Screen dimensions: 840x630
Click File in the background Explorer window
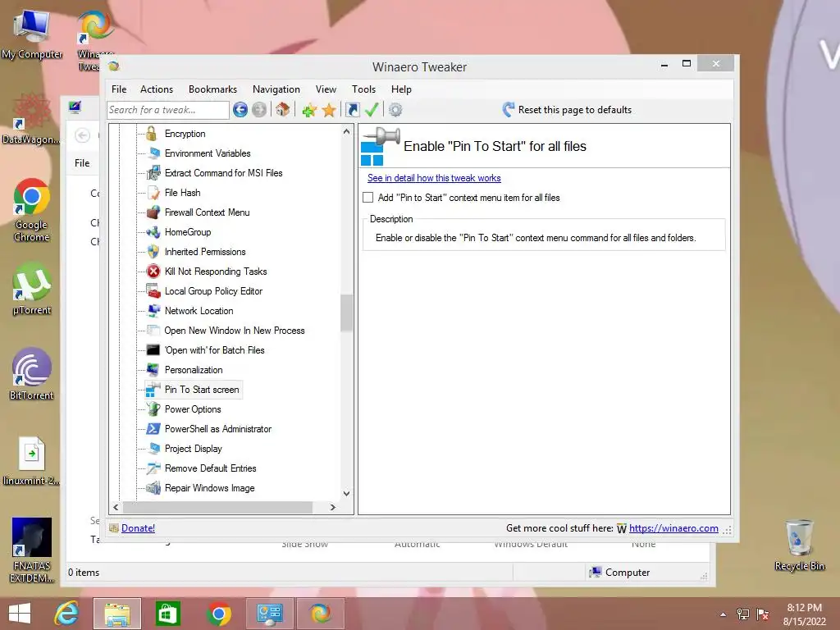point(82,163)
